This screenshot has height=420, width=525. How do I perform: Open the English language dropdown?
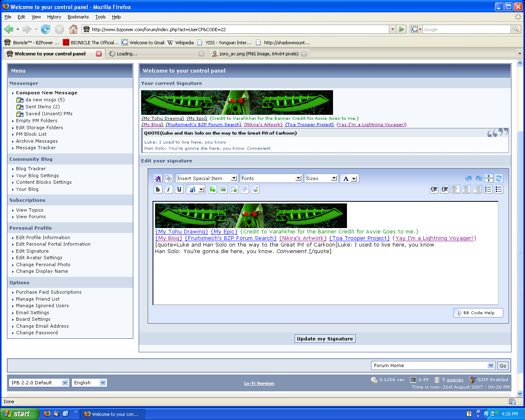pyautogui.click(x=89, y=383)
